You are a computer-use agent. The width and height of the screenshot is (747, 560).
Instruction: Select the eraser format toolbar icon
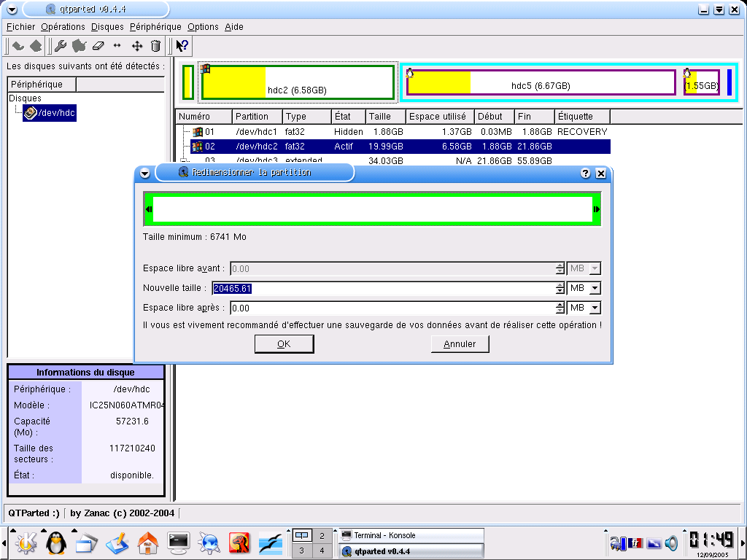point(98,46)
